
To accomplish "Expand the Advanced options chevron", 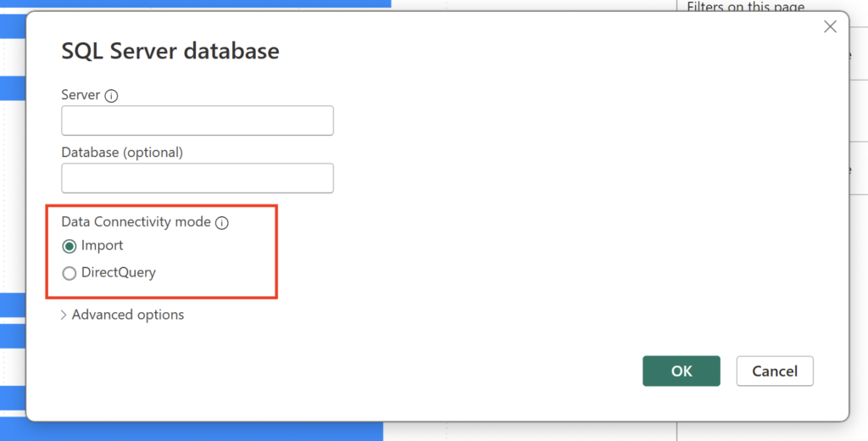I will tap(64, 315).
